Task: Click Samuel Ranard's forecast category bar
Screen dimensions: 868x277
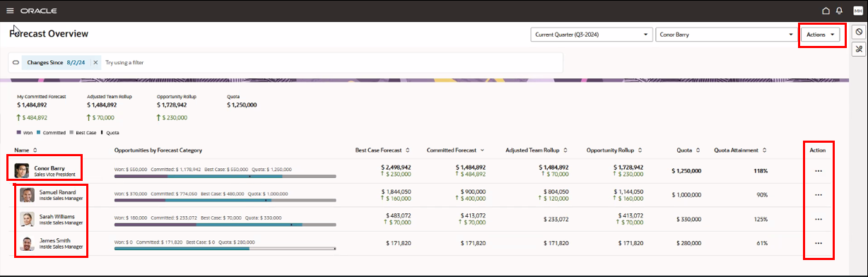Action: click(x=225, y=201)
